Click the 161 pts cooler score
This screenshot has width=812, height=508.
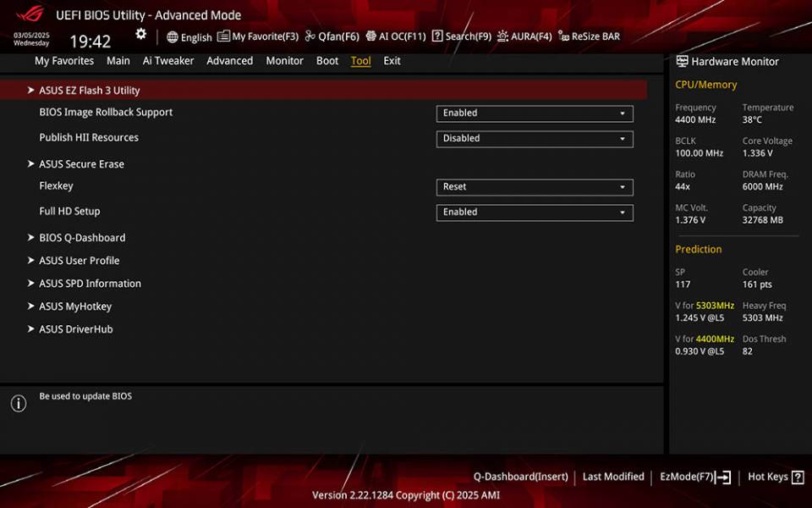pyautogui.click(x=757, y=284)
